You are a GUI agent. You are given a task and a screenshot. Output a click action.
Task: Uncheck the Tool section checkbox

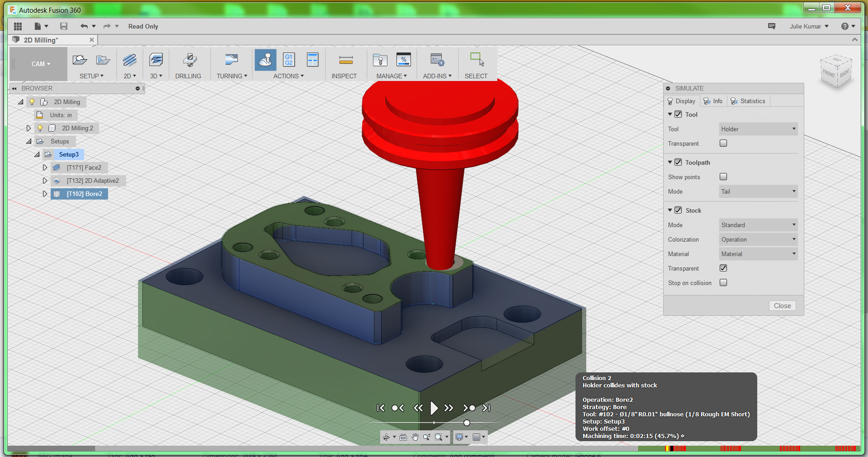[x=678, y=114]
